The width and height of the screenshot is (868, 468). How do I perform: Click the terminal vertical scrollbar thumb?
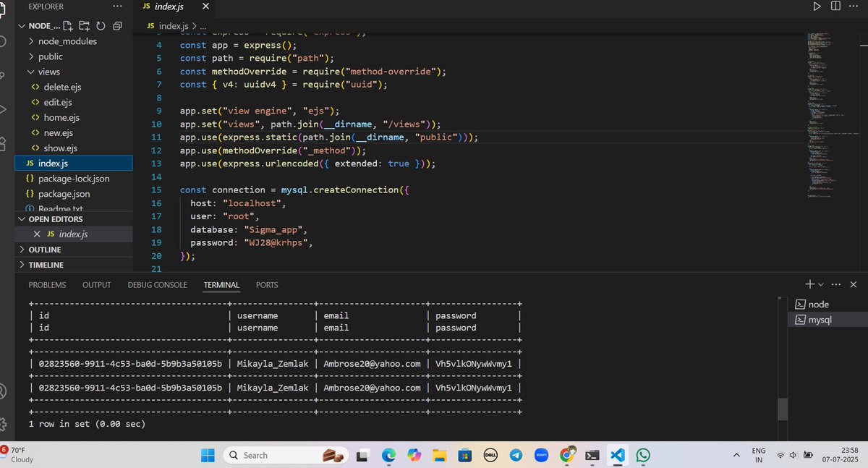point(782,409)
